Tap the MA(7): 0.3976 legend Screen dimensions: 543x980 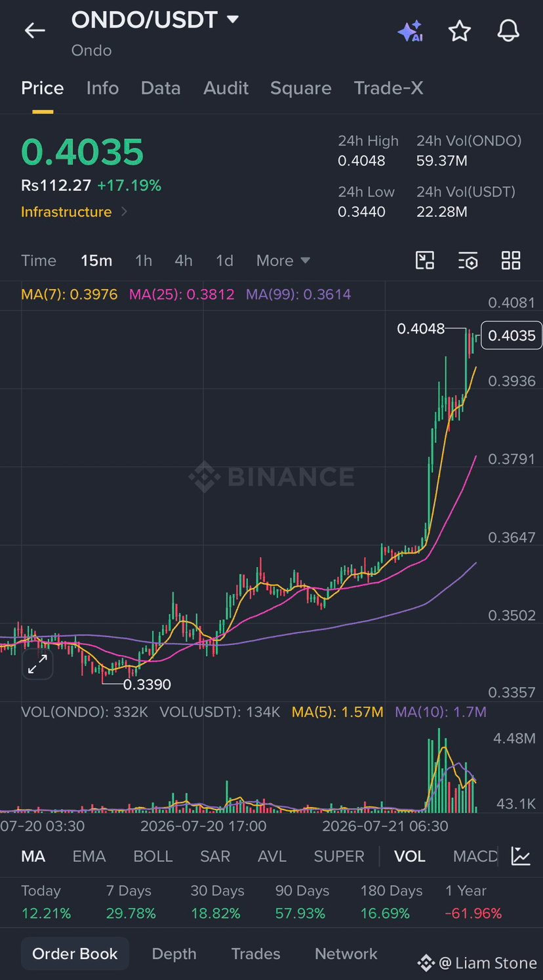(x=70, y=294)
